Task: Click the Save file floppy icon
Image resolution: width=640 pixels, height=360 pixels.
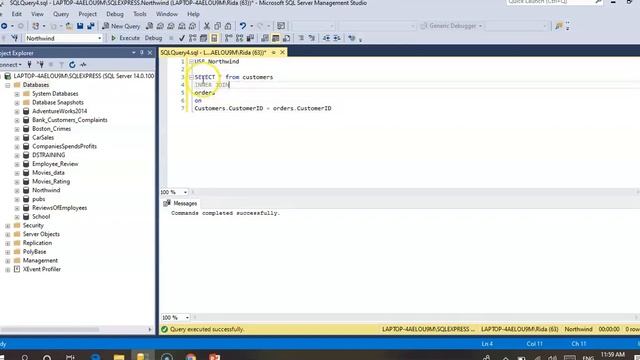Action: (x=80, y=26)
